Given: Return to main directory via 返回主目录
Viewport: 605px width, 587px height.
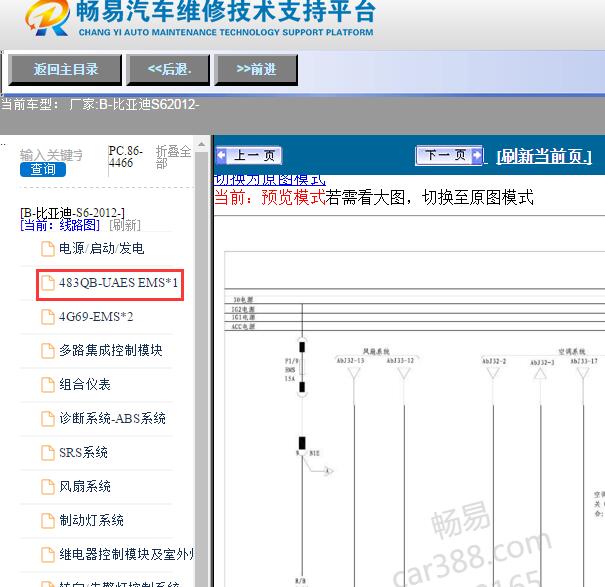Looking at the screenshot, I should click(65, 70).
